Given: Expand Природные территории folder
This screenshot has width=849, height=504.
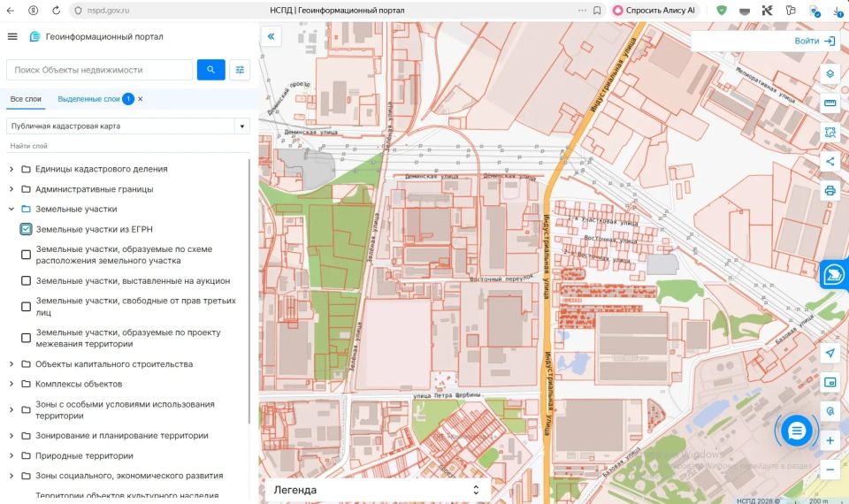Looking at the screenshot, I should pos(11,455).
